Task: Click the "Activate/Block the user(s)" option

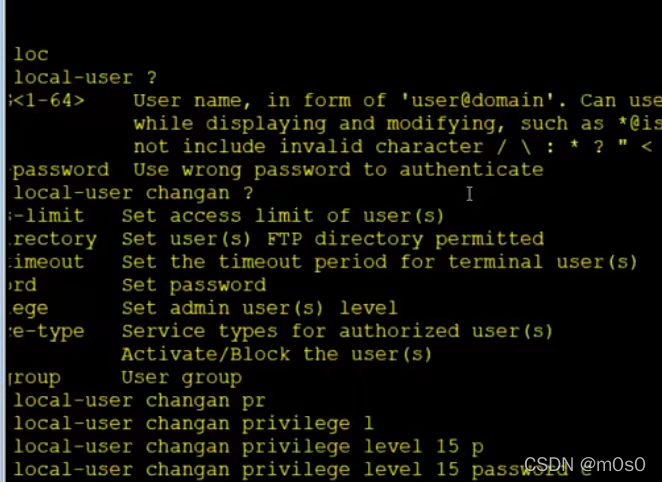Action: [276, 353]
